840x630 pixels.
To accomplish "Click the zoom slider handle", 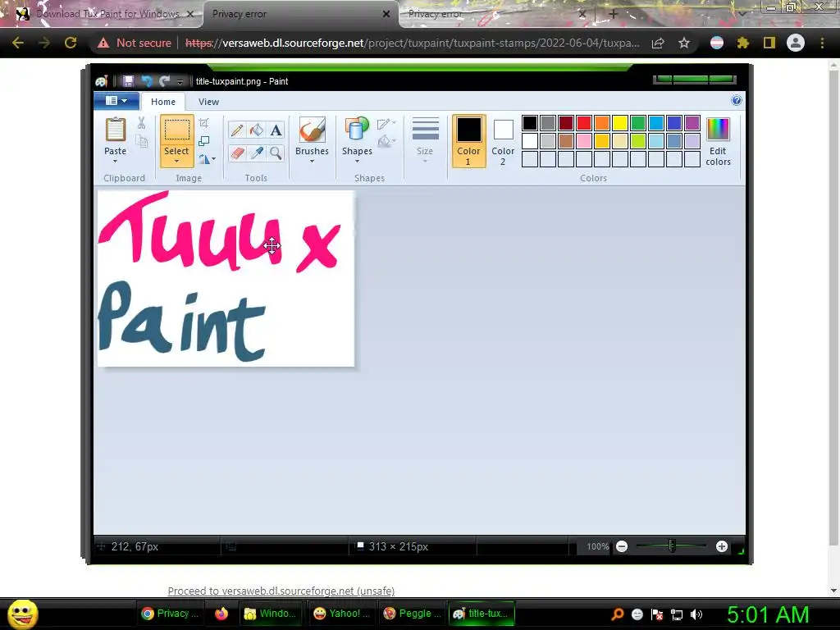I will coord(672,546).
